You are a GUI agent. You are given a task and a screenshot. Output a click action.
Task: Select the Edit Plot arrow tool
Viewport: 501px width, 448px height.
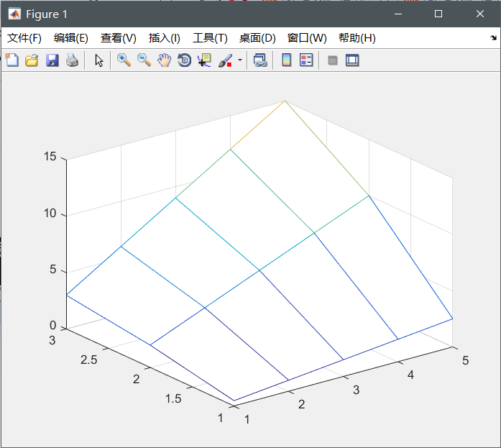pyautogui.click(x=98, y=60)
